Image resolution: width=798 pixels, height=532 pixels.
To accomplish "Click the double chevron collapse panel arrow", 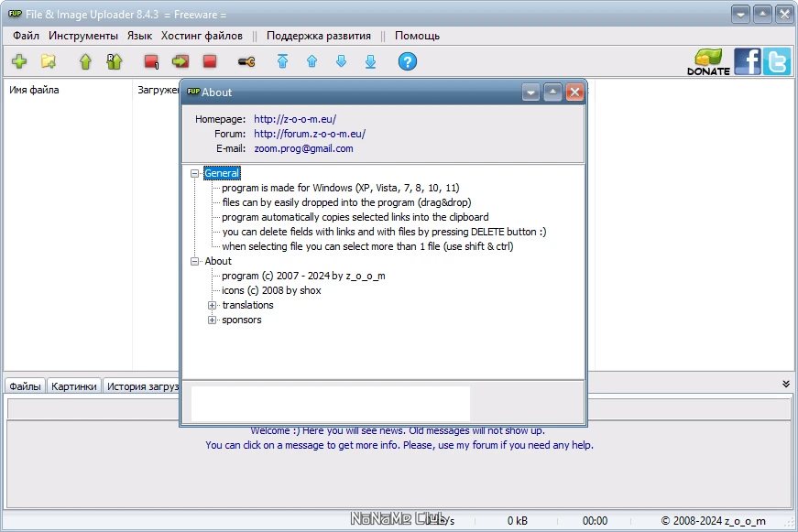I will coord(786,384).
